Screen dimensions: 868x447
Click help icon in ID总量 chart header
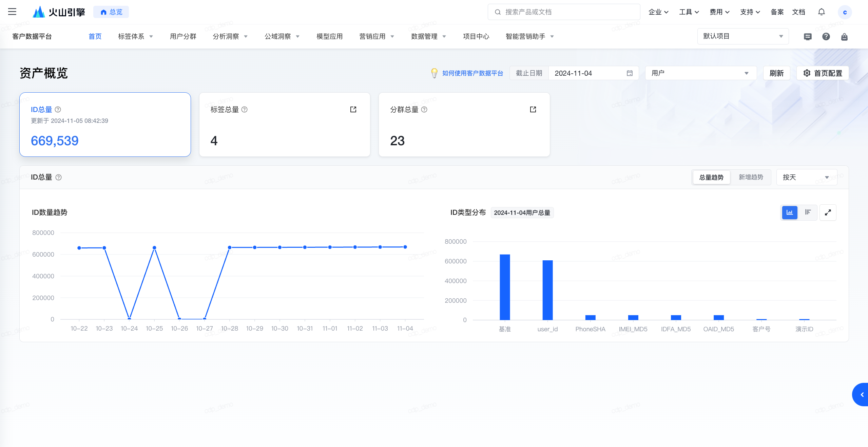pos(58,177)
